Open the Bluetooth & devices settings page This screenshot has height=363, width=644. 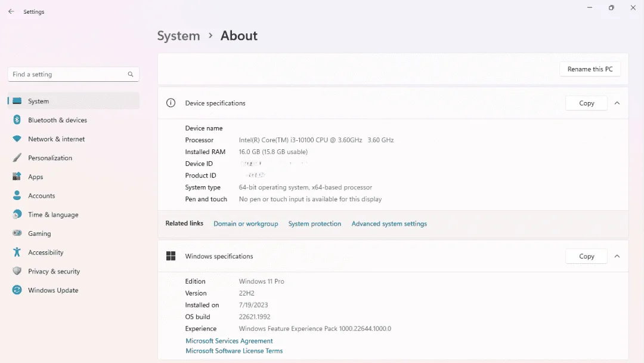click(x=73, y=120)
